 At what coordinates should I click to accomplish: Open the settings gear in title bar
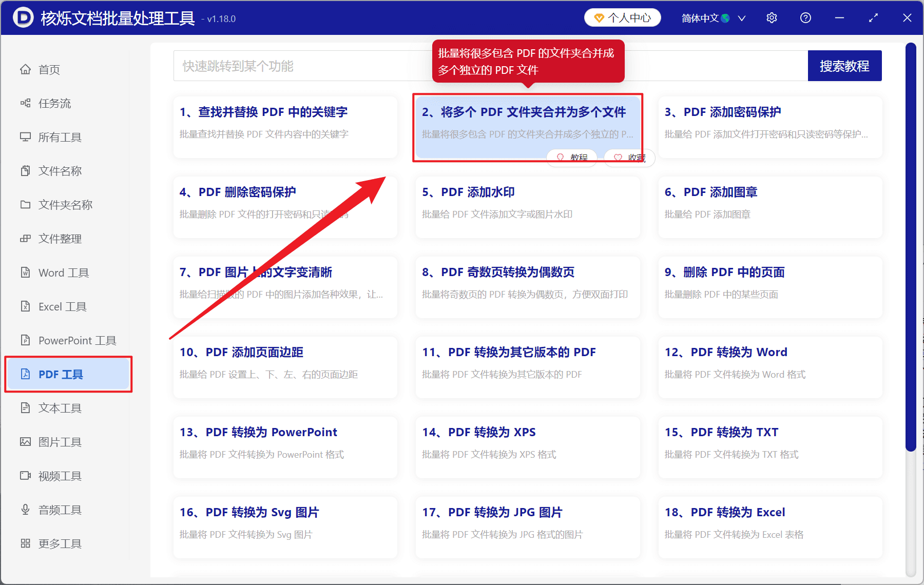771,17
